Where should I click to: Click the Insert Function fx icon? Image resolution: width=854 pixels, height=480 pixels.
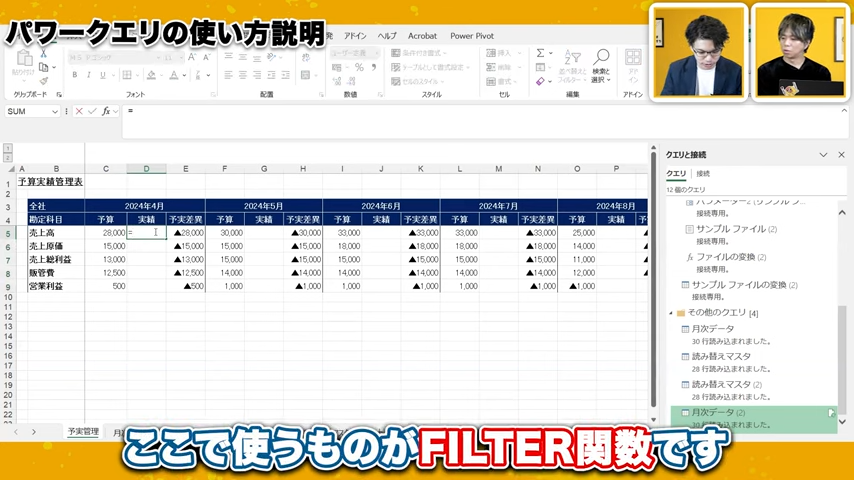point(106,111)
